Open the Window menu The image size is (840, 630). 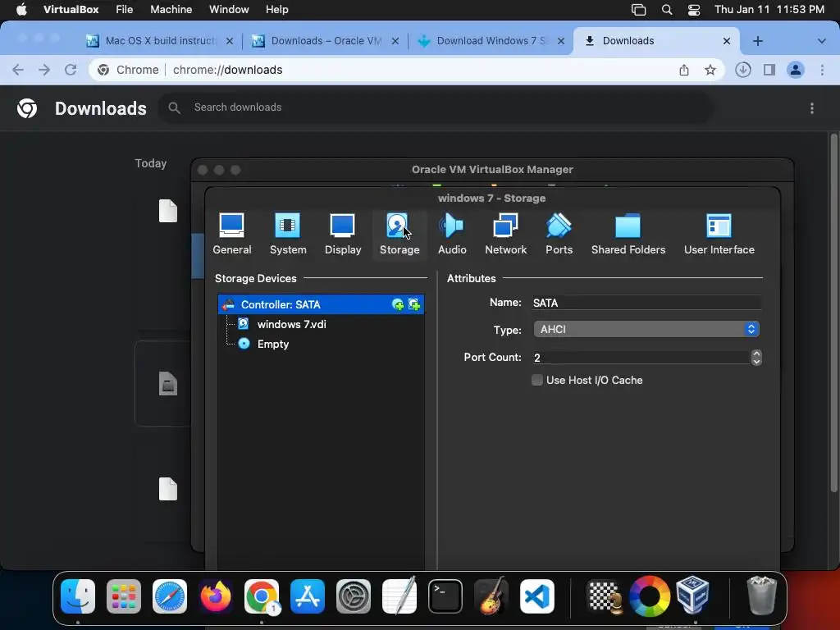pos(229,10)
